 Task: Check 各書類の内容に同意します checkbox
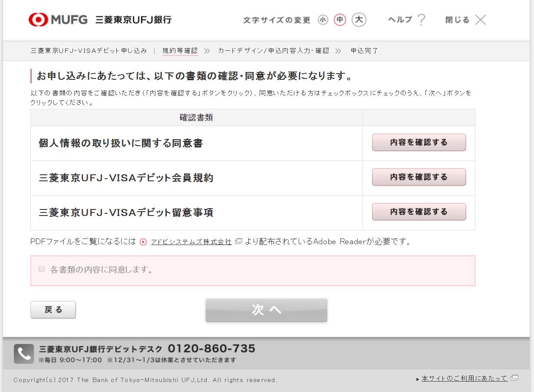click(x=42, y=269)
